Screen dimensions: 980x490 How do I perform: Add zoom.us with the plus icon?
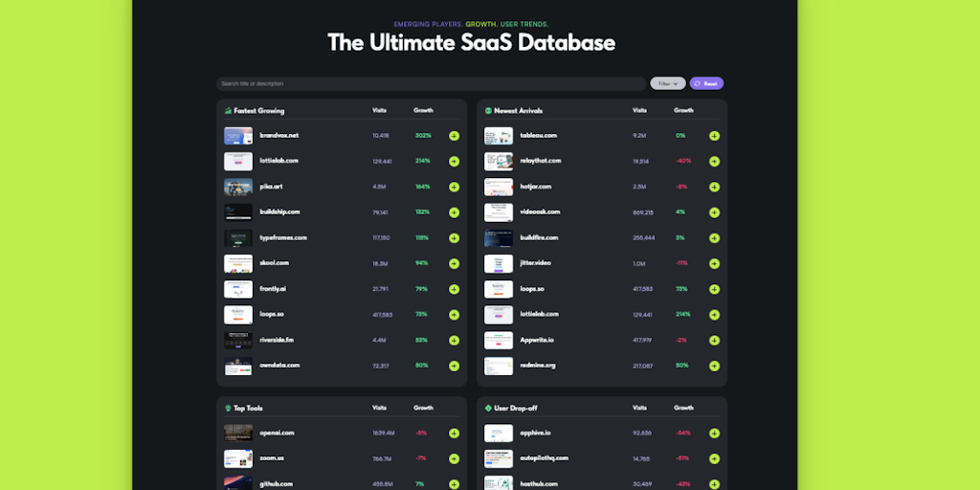(x=454, y=458)
